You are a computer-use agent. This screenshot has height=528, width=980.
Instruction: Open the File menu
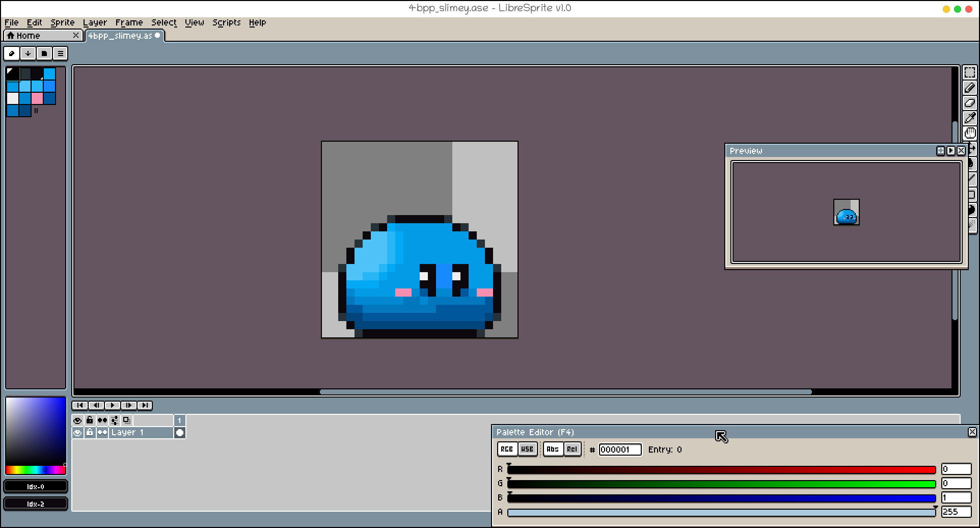point(11,22)
